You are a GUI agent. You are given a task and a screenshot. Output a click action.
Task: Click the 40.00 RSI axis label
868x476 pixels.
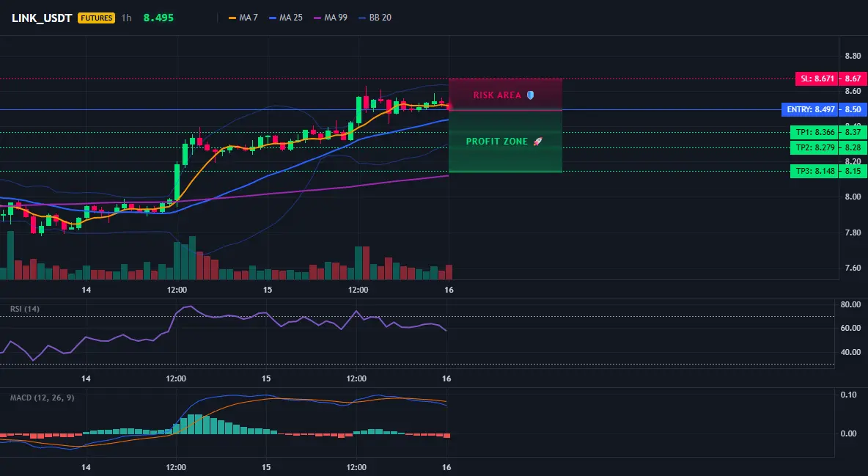pos(851,352)
